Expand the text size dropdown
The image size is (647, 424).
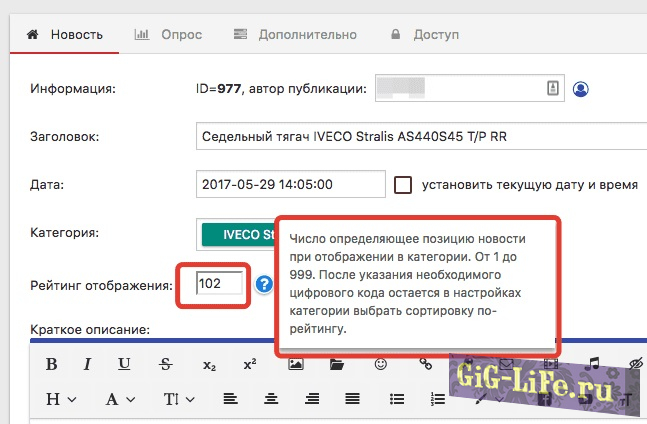coord(179,399)
